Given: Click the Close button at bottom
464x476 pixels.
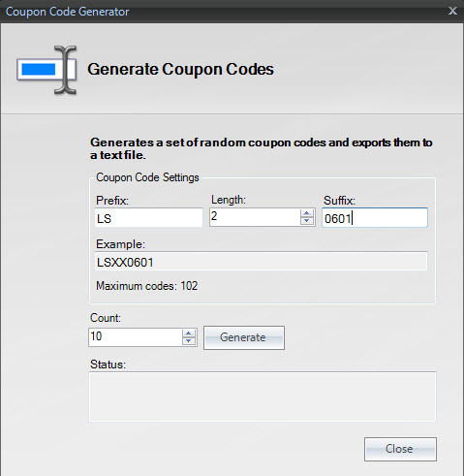Looking at the screenshot, I should pyautogui.click(x=400, y=449).
